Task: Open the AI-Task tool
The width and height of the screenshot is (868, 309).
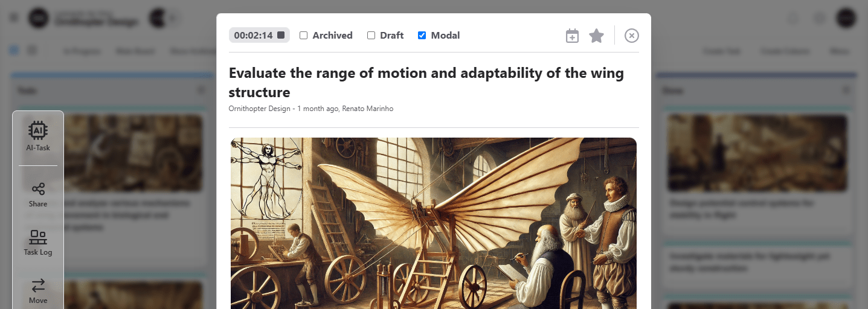Action: tap(38, 136)
